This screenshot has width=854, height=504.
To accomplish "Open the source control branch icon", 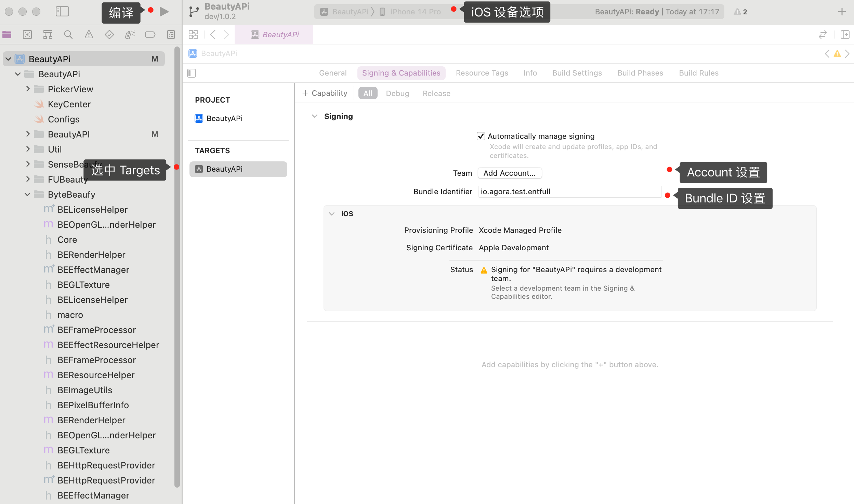I will [194, 12].
